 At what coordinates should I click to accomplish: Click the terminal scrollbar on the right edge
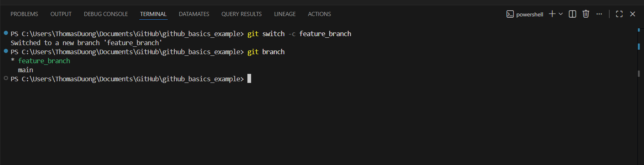pyautogui.click(x=639, y=74)
